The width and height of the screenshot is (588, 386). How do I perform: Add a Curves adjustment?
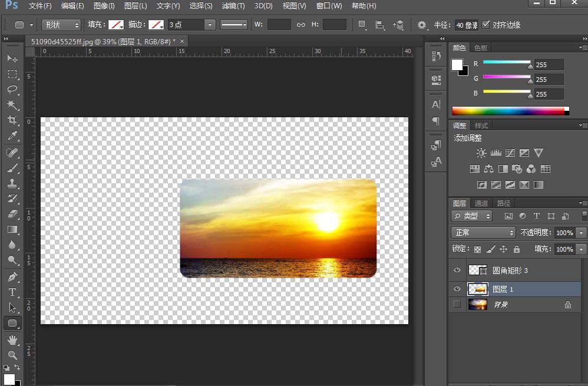pos(510,153)
